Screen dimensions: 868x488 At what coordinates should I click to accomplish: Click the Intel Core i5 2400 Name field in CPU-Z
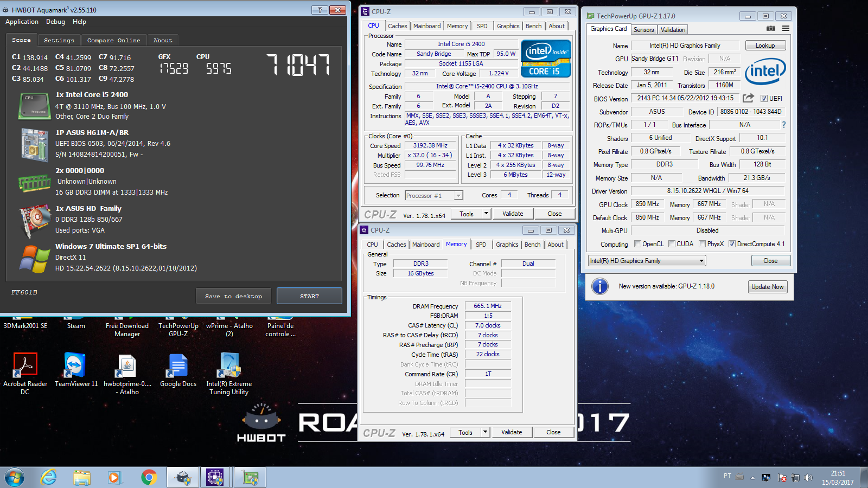click(x=461, y=44)
